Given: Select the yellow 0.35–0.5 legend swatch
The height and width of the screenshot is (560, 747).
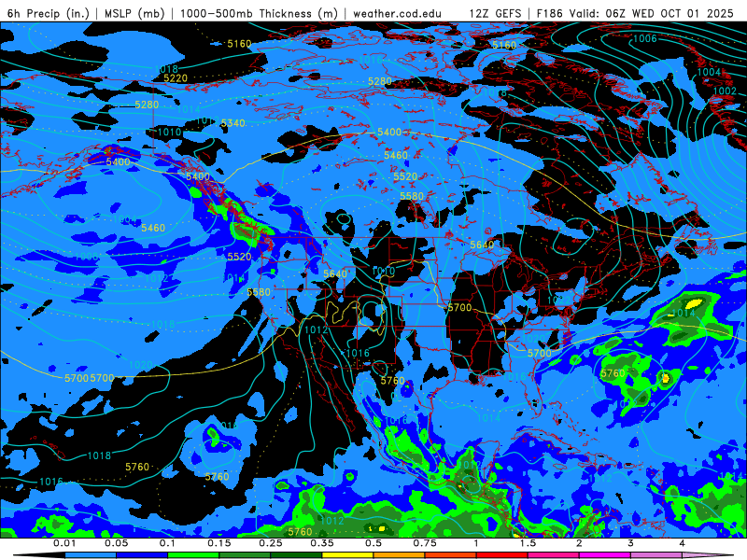Looking at the screenshot, I should tap(347, 555).
